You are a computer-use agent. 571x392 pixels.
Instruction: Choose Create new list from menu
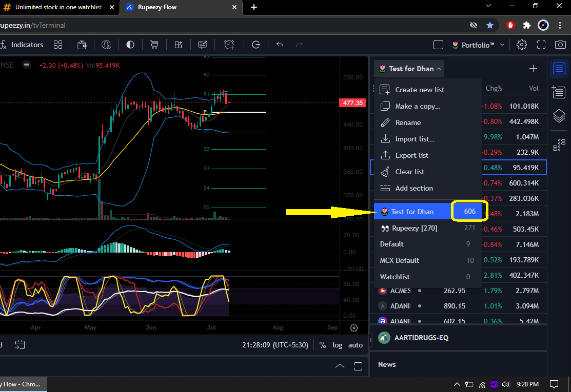pyautogui.click(x=427, y=90)
